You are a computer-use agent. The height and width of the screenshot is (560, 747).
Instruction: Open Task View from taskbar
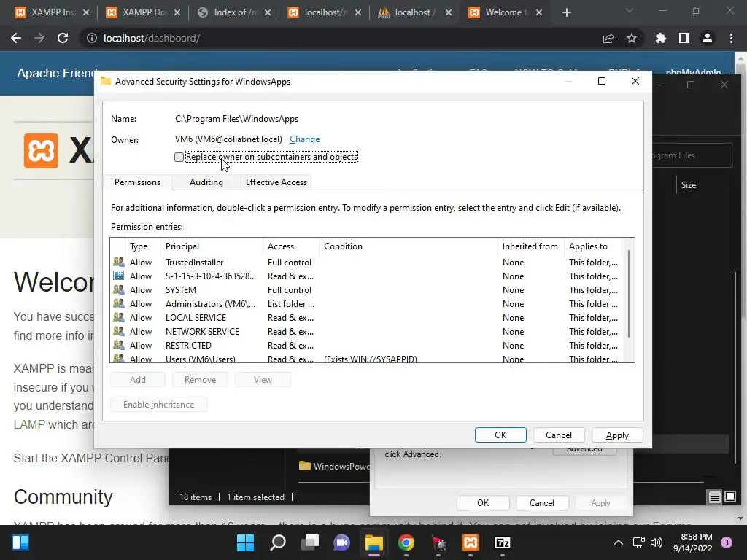coord(310,542)
